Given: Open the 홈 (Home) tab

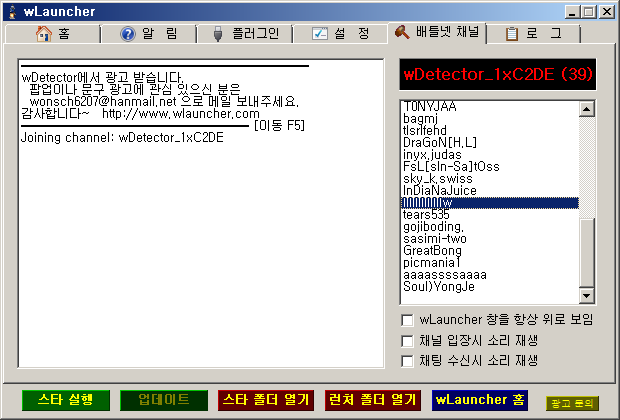Looking at the screenshot, I should (x=53, y=34).
